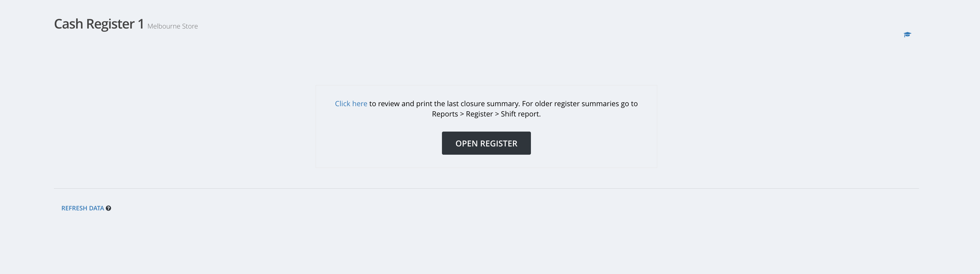Click the Melbourne Store label
980x274 pixels.
tap(172, 26)
